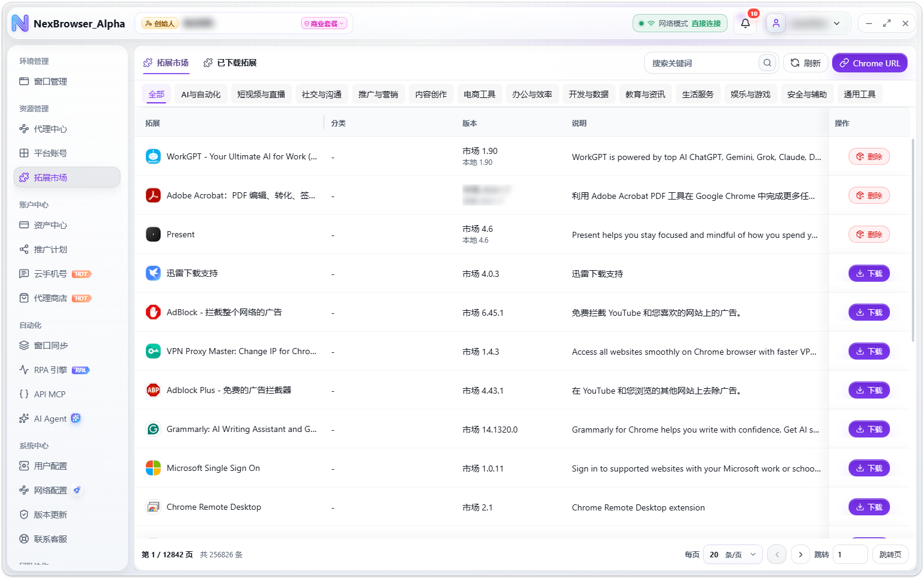Open RPA 引擎 in the sidebar

67,370
